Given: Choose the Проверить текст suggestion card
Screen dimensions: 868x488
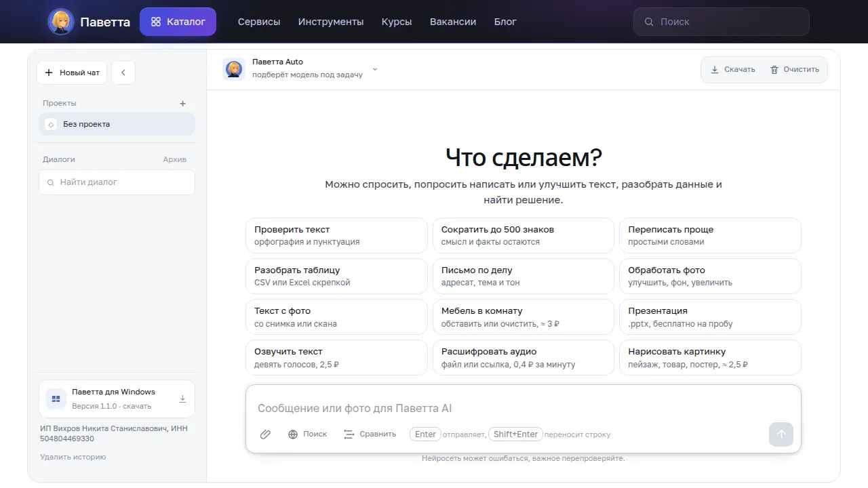Looking at the screenshot, I should [x=336, y=236].
